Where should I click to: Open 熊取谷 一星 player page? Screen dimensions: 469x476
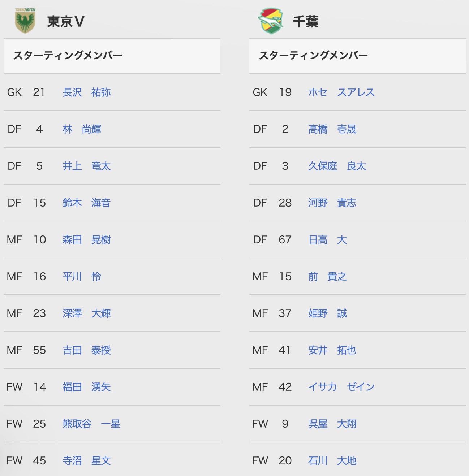coord(91,424)
